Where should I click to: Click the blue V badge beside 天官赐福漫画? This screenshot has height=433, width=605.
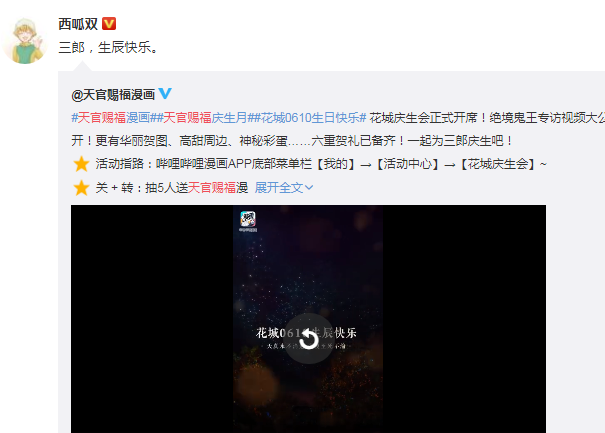click(165, 93)
